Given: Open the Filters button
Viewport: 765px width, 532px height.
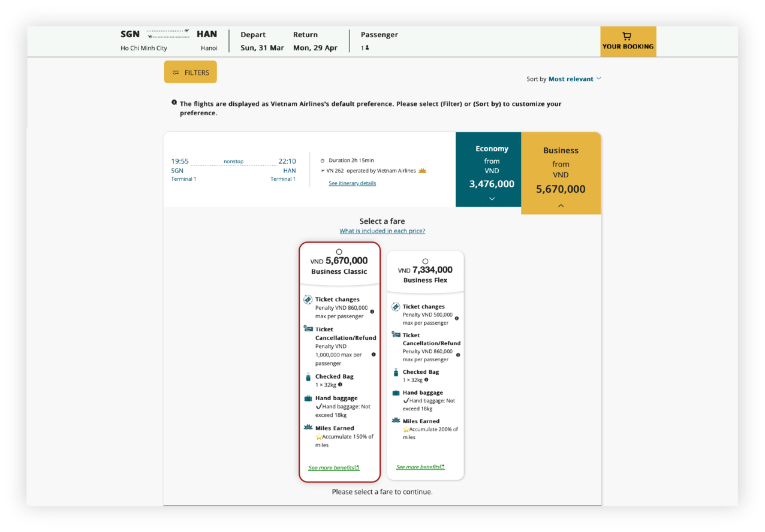Looking at the screenshot, I should point(191,72).
